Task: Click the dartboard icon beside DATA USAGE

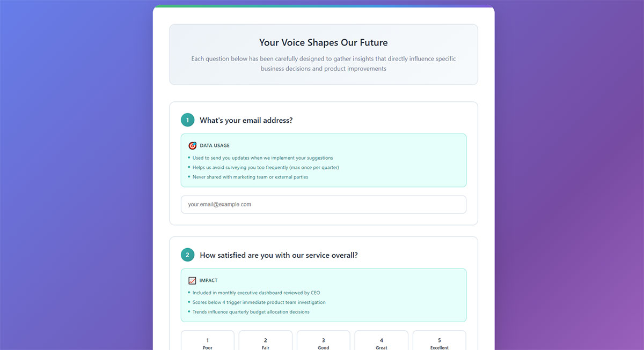Action: click(x=192, y=145)
